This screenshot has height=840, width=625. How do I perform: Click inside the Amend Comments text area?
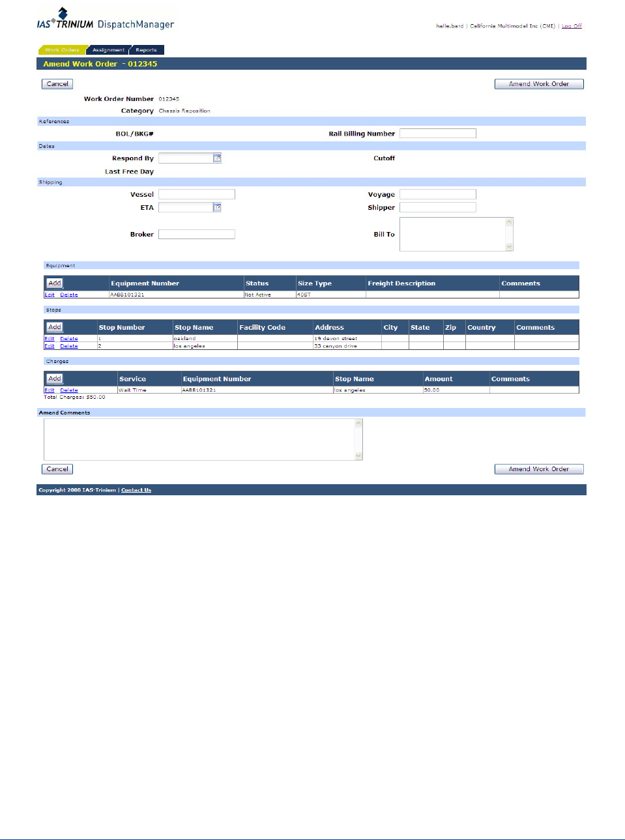tap(199, 439)
